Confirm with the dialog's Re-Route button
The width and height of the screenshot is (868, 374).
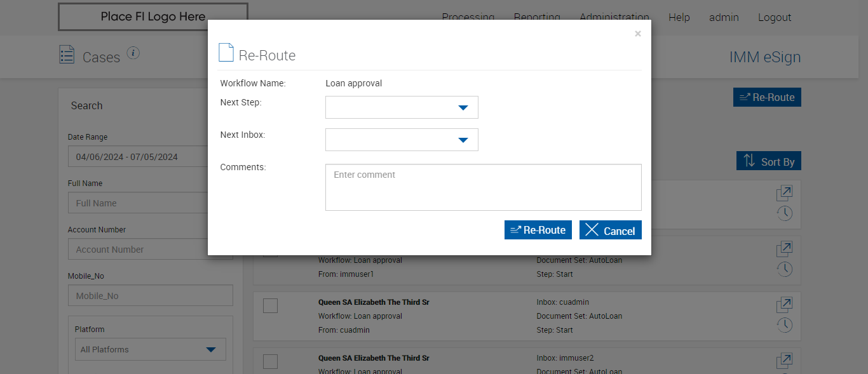click(x=538, y=230)
